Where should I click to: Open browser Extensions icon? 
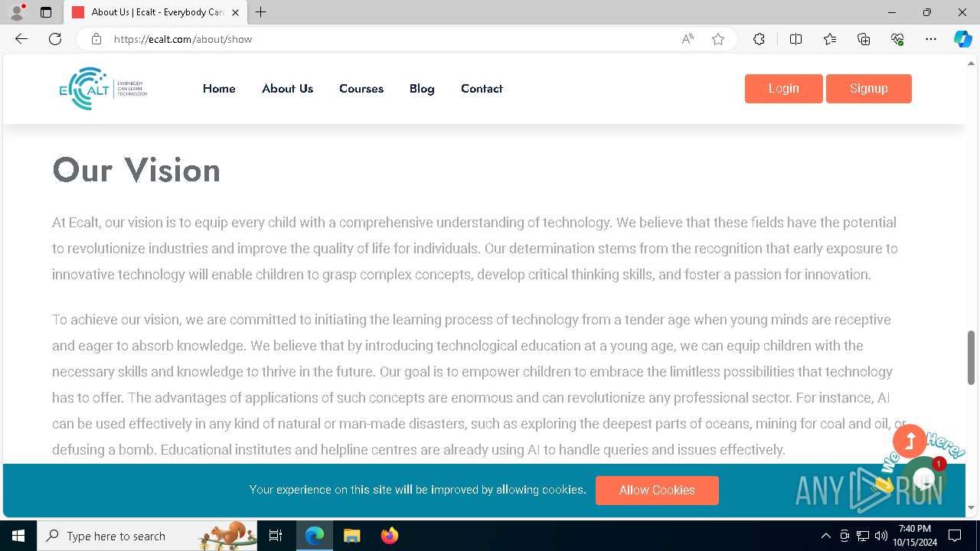(x=759, y=39)
